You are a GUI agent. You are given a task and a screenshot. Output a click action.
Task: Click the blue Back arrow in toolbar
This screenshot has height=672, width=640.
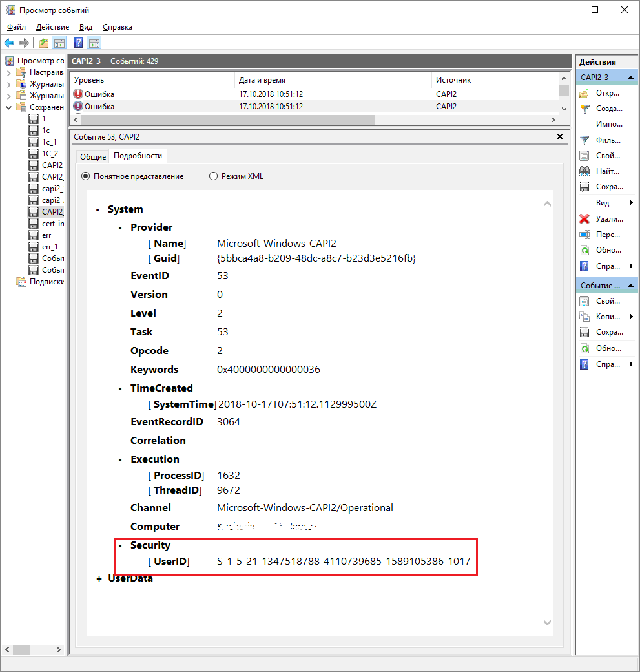tap(9, 43)
